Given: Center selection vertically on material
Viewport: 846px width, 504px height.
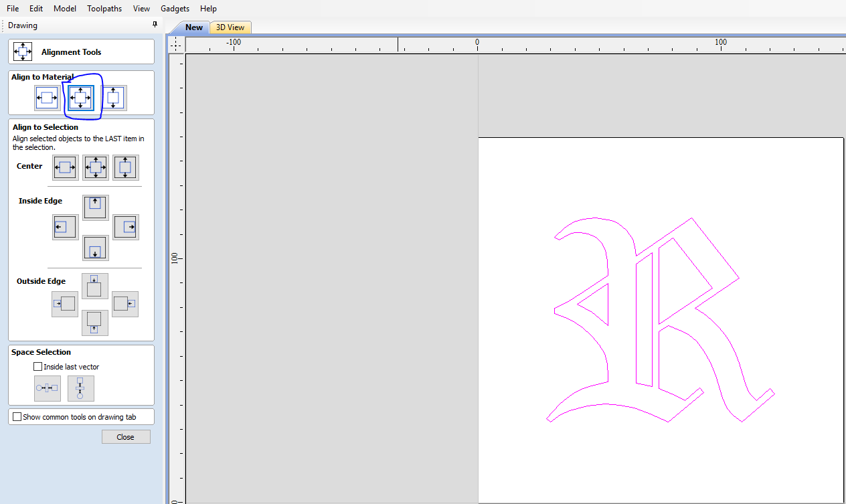Looking at the screenshot, I should (x=113, y=97).
